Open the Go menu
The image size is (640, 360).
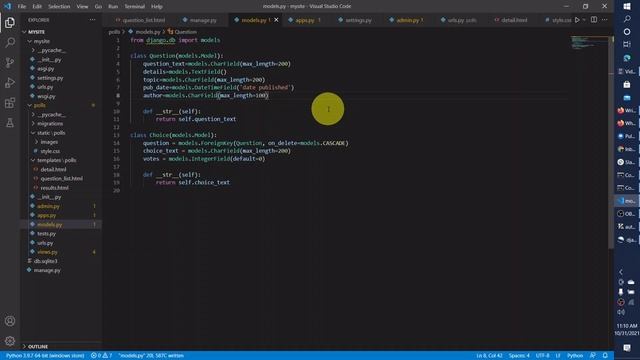(98, 7)
